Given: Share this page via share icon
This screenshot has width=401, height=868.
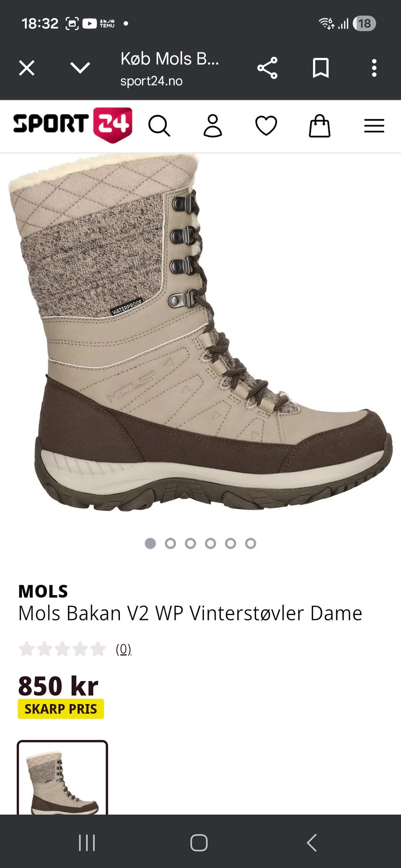Looking at the screenshot, I should [x=267, y=68].
